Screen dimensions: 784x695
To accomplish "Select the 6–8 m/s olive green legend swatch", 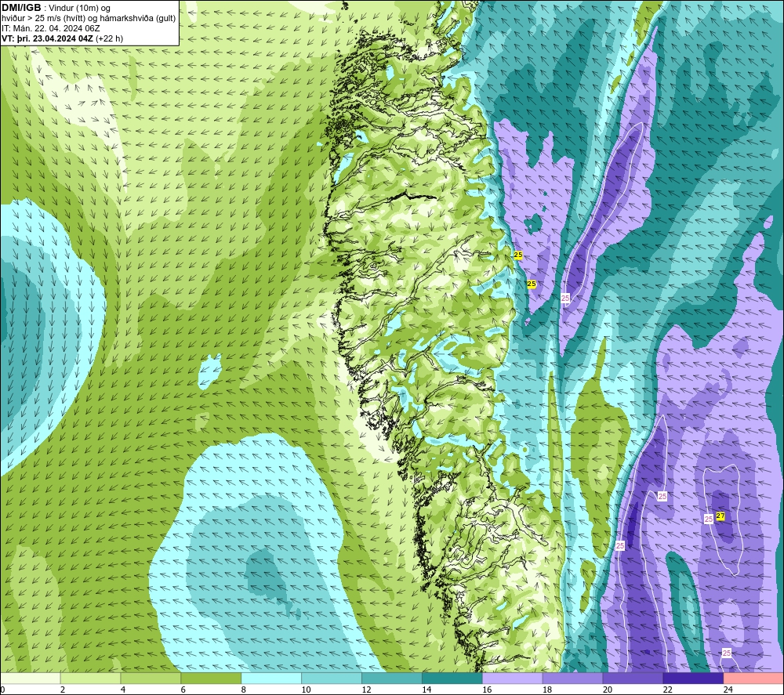I will [x=211, y=678].
